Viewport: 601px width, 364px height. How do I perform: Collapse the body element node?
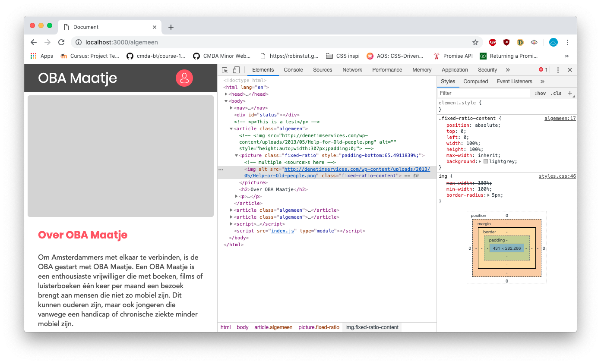pyautogui.click(x=226, y=101)
